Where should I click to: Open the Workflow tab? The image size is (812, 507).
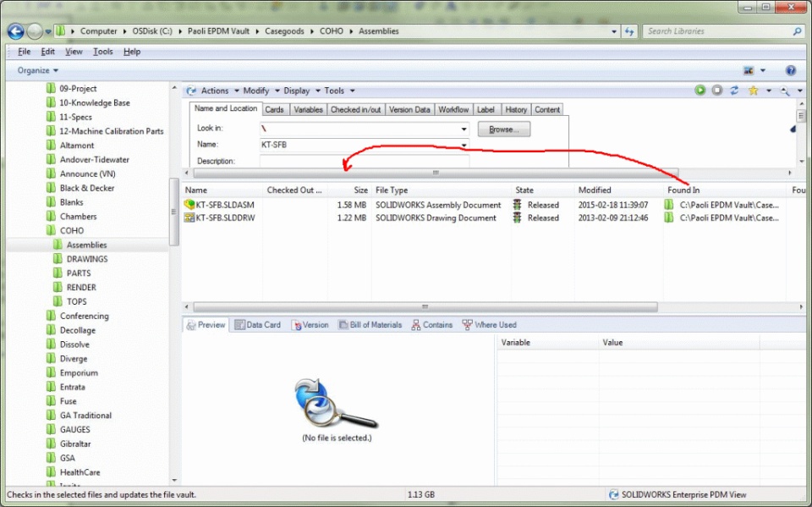pos(453,109)
